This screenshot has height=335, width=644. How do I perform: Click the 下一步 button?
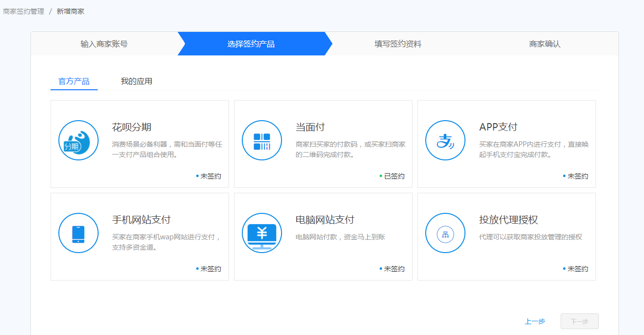[580, 321]
